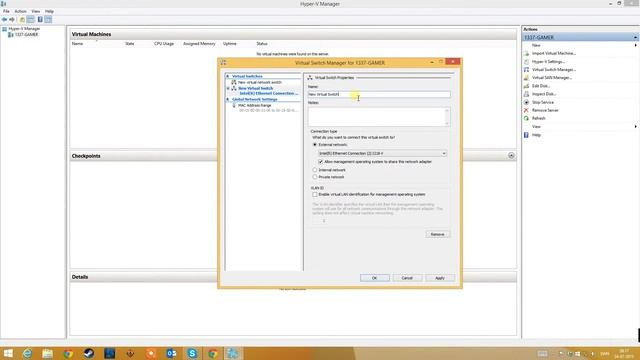Click the Edit Disk icon

[526, 86]
